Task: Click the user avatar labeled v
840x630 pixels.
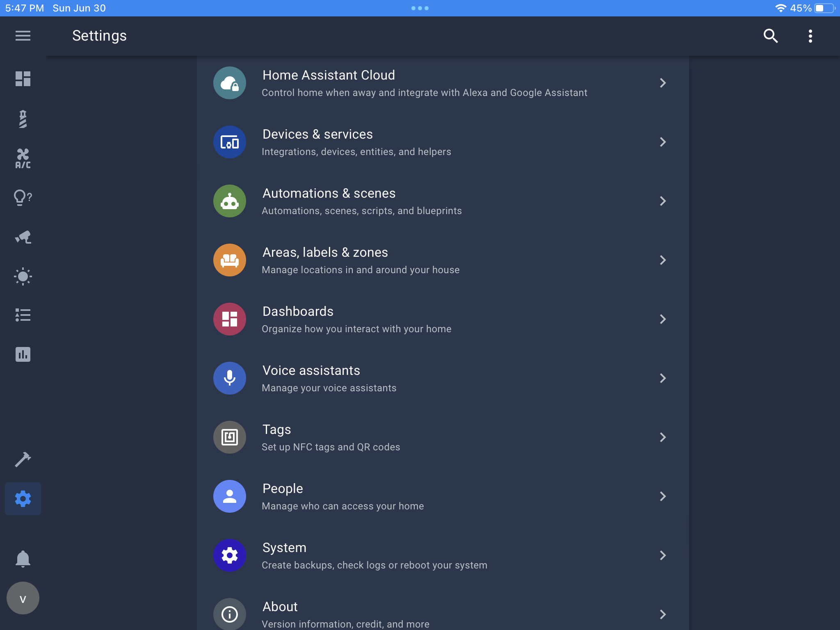Action: point(23,598)
